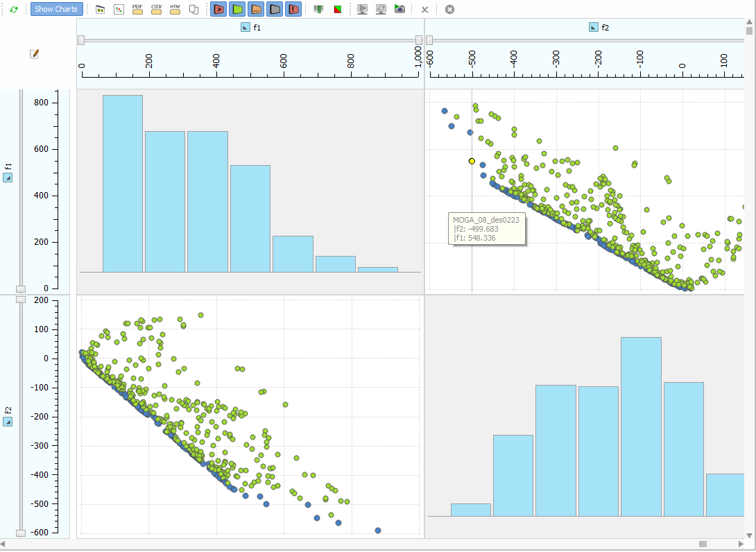
Task: Click the copy to clipboard icon
Action: (194, 9)
